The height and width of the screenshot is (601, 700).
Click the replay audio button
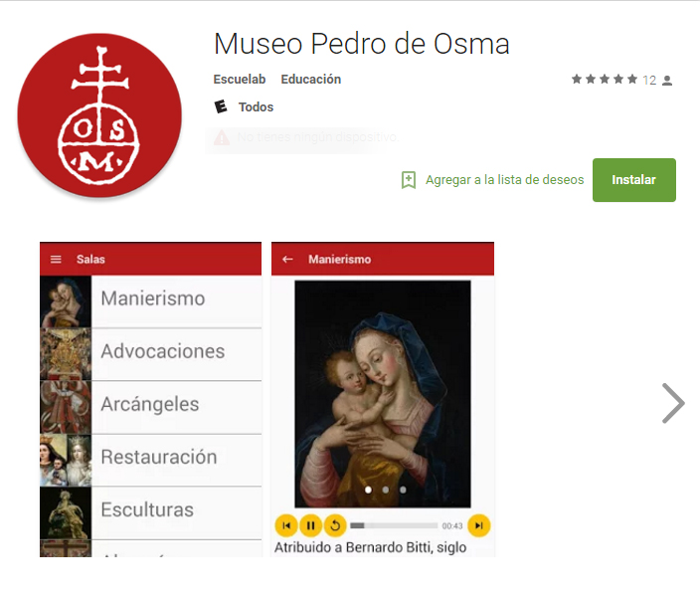click(x=335, y=525)
